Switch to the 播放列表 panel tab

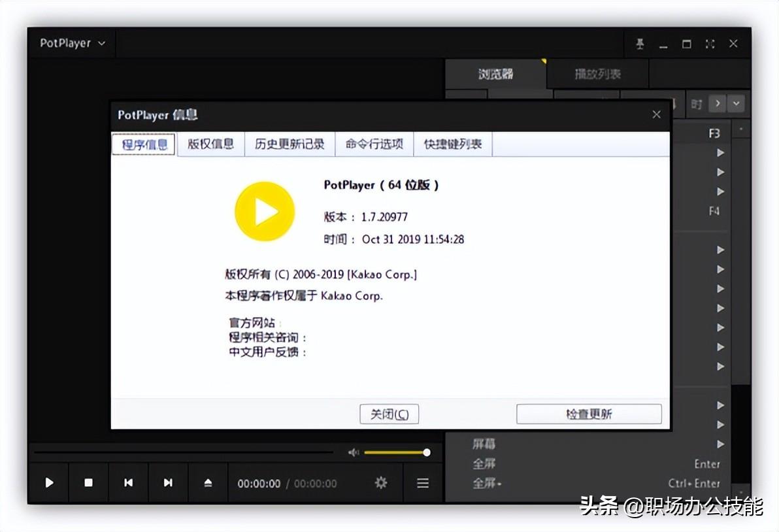coord(598,74)
